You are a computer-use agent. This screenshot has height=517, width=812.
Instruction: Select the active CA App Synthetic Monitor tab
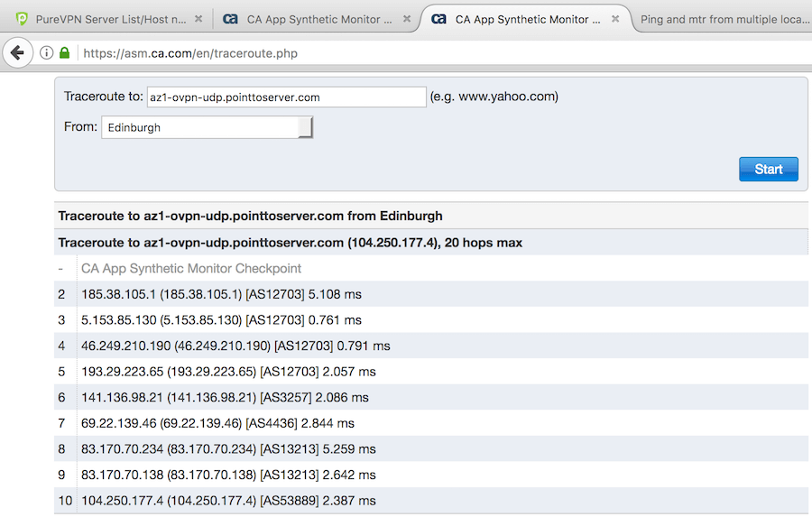523,19
